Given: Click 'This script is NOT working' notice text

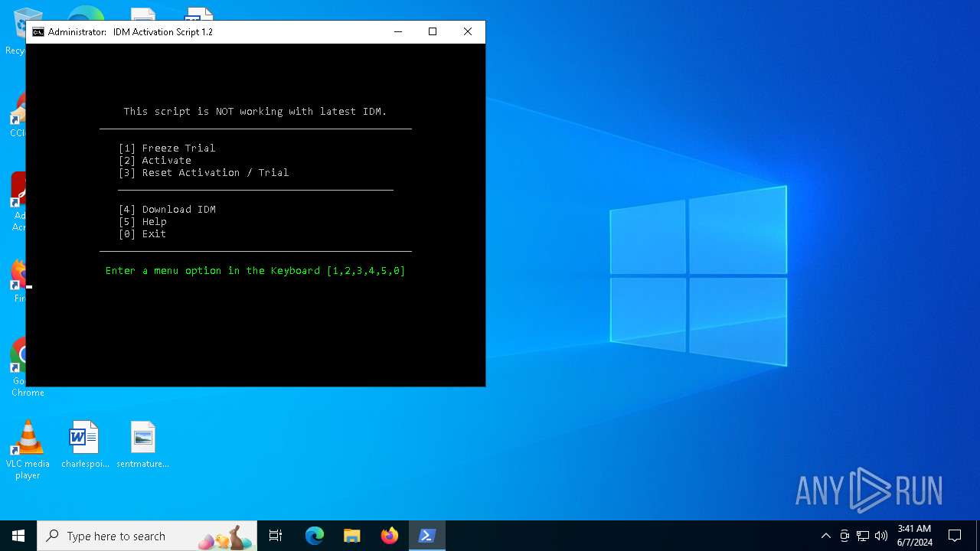Looking at the screenshot, I should [256, 112].
